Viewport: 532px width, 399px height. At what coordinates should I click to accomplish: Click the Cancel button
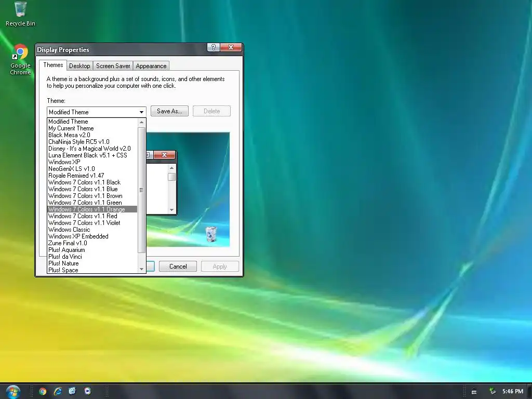pos(178,267)
